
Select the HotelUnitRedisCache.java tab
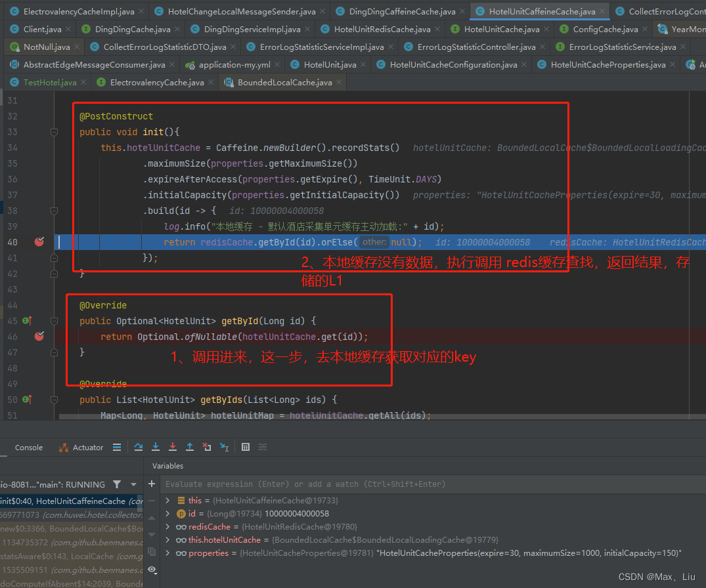[380, 28]
